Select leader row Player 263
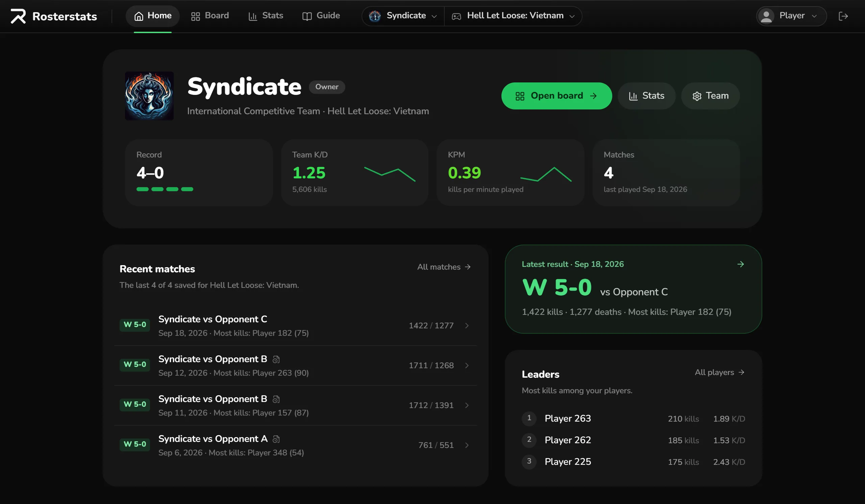The height and width of the screenshot is (504, 865). point(633,418)
